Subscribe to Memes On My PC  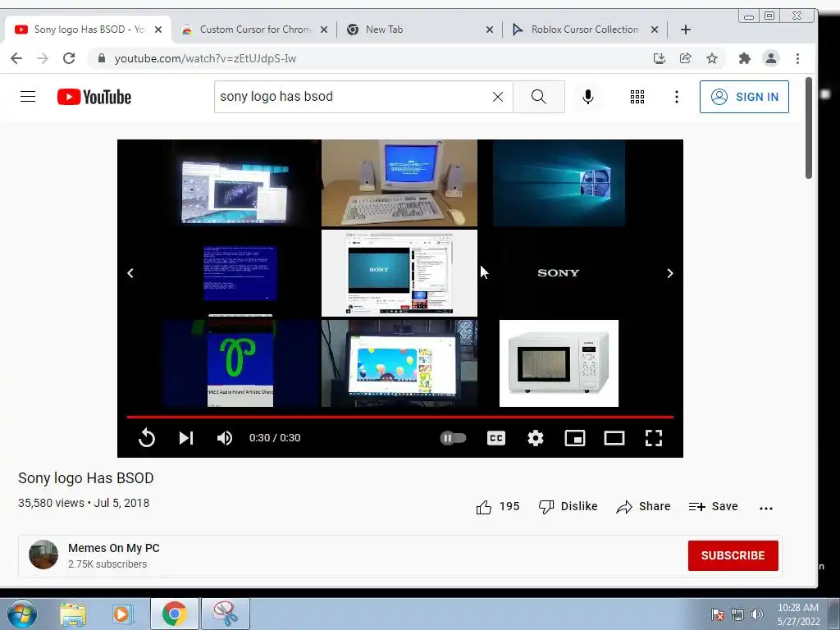click(x=733, y=555)
